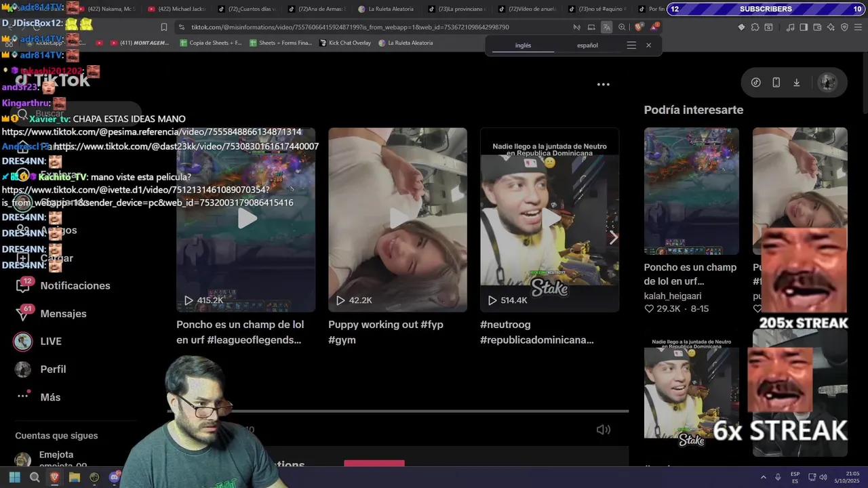Play the Puppy working out video card
This screenshot has height=488, width=868.
tap(398, 220)
